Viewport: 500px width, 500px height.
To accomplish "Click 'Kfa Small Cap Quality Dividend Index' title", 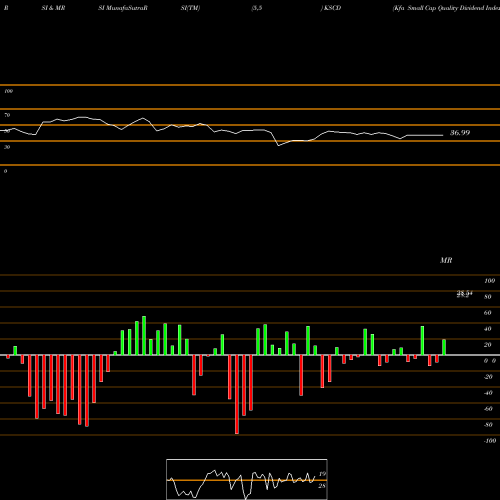I will pos(447,8).
